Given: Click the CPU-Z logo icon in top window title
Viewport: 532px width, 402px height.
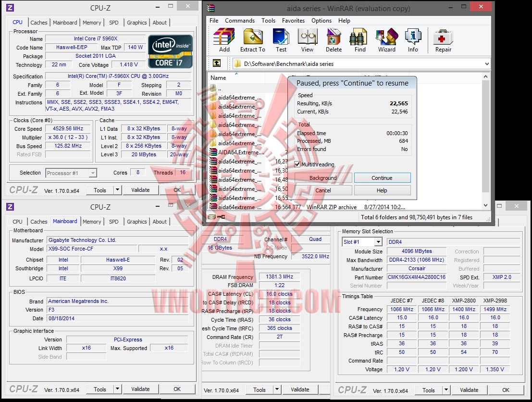Looking at the screenshot, I should click(10, 8).
